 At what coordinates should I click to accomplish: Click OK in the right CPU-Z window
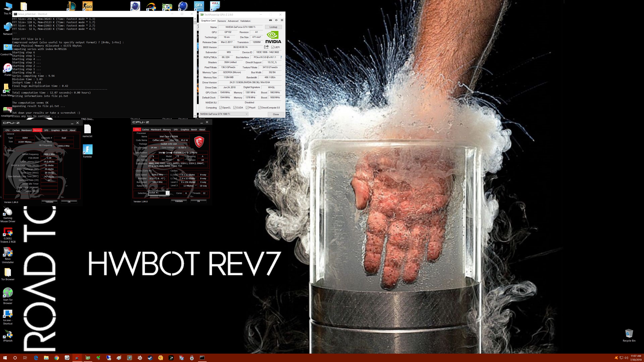[x=199, y=201]
